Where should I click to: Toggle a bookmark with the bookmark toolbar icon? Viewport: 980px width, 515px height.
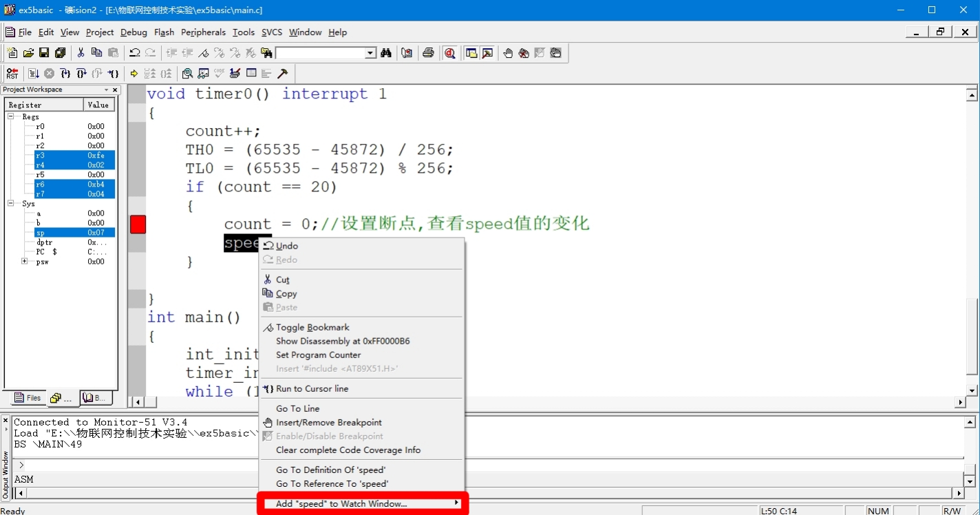[204, 52]
